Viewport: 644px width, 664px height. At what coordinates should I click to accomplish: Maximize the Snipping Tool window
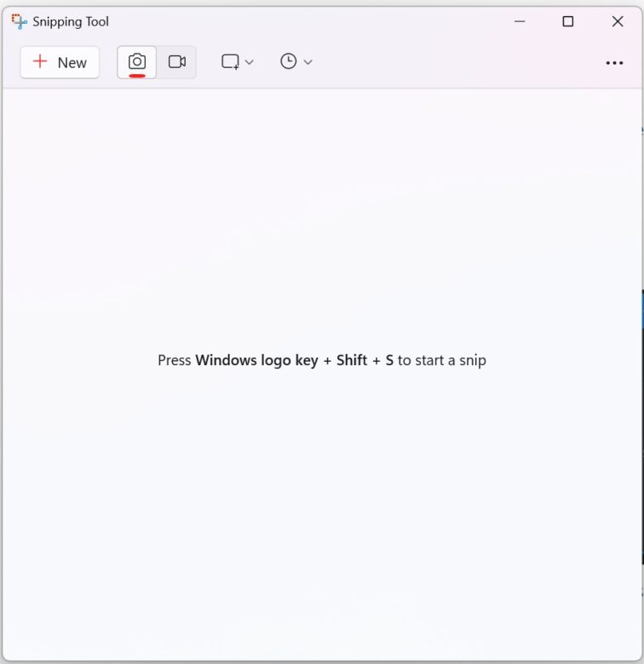(x=567, y=21)
